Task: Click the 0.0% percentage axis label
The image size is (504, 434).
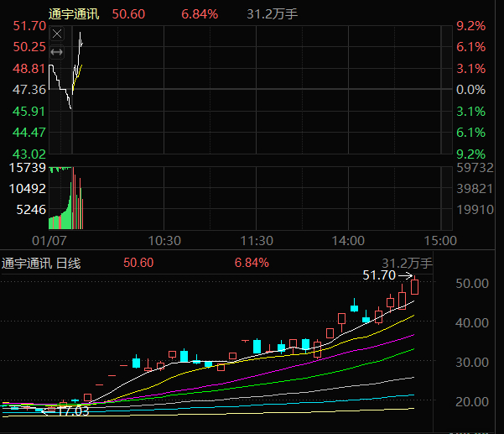Action: [471, 90]
